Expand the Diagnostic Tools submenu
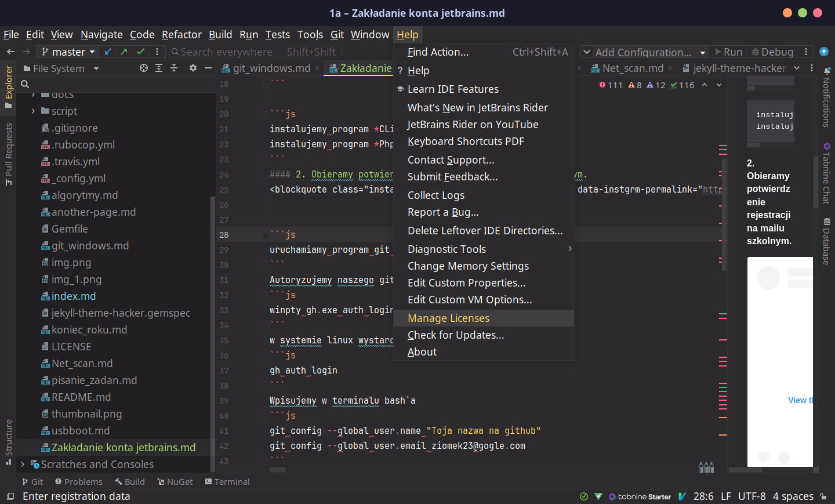This screenshot has width=835, height=504. click(x=484, y=249)
